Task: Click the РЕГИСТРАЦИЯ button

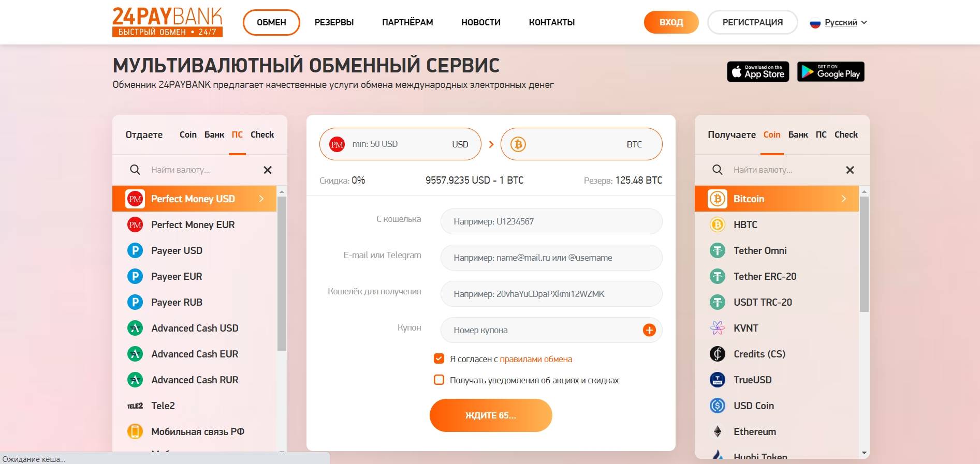Action: 753,22
